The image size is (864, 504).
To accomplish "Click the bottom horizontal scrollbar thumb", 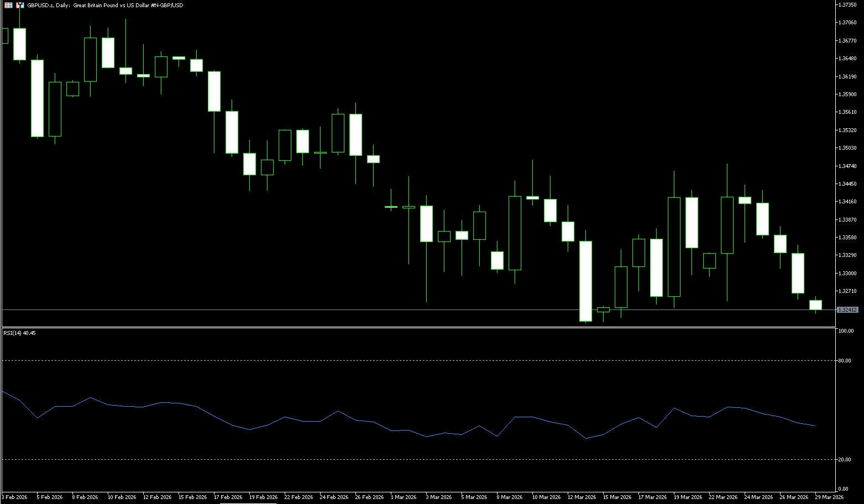I will 248,503.
